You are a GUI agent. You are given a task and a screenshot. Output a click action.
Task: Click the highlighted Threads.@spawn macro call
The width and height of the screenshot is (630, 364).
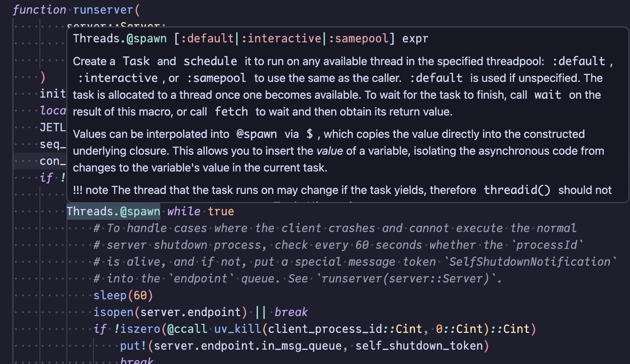(x=113, y=211)
